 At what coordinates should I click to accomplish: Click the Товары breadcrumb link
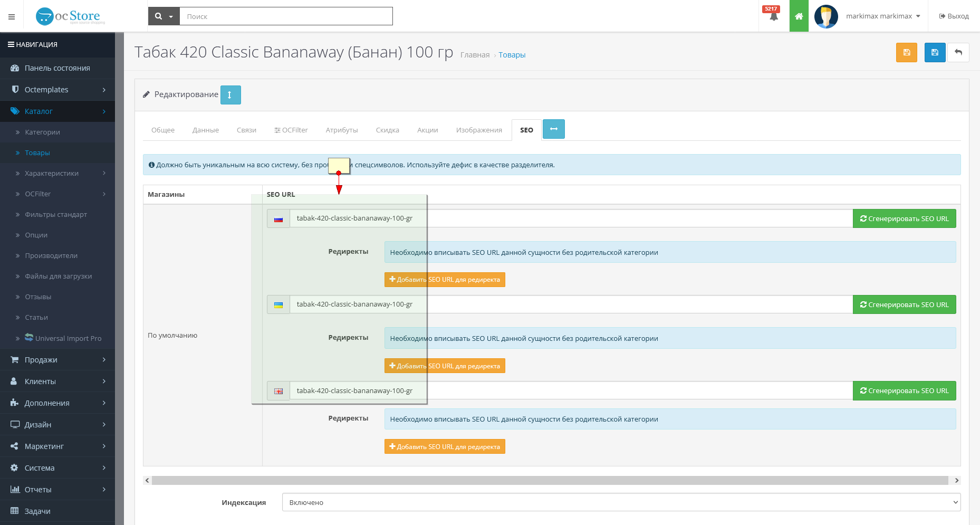click(512, 55)
